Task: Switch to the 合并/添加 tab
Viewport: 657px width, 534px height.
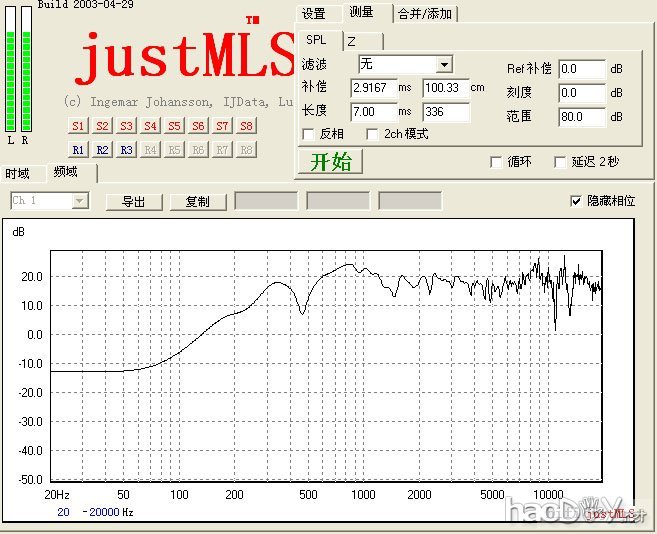Action: click(424, 14)
